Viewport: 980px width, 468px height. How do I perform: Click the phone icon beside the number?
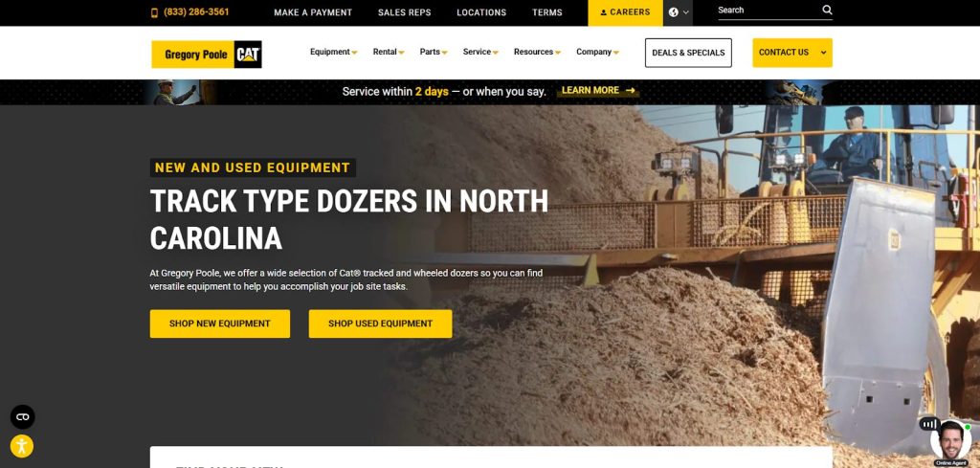pyautogui.click(x=155, y=12)
